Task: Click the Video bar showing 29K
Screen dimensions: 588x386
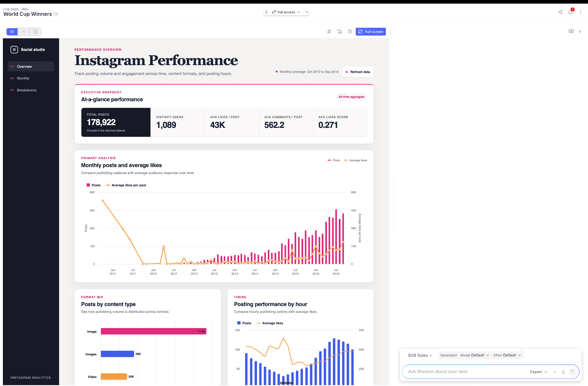Action: [114, 377]
